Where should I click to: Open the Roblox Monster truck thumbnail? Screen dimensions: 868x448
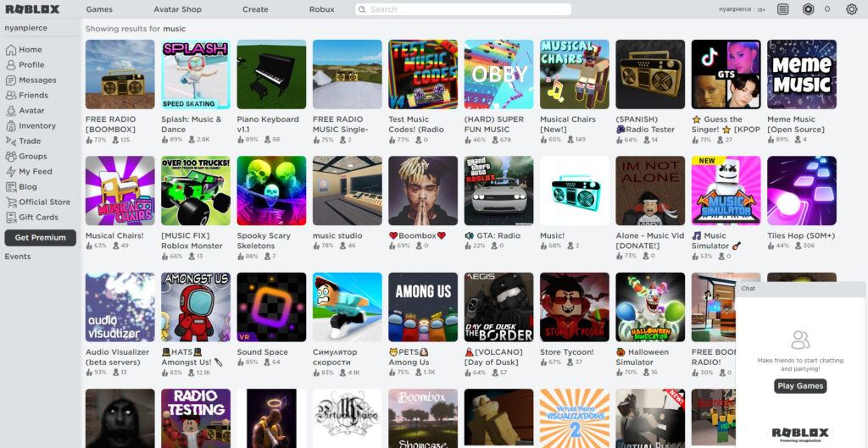click(196, 191)
